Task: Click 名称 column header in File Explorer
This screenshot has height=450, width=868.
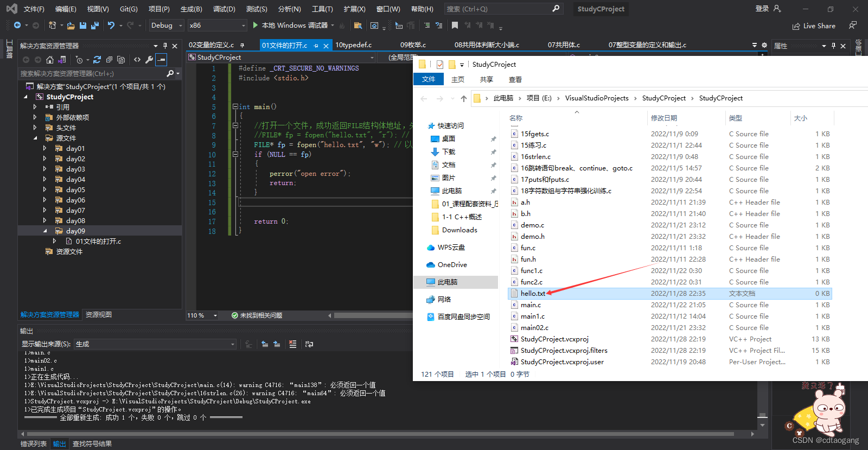Action: (516, 118)
